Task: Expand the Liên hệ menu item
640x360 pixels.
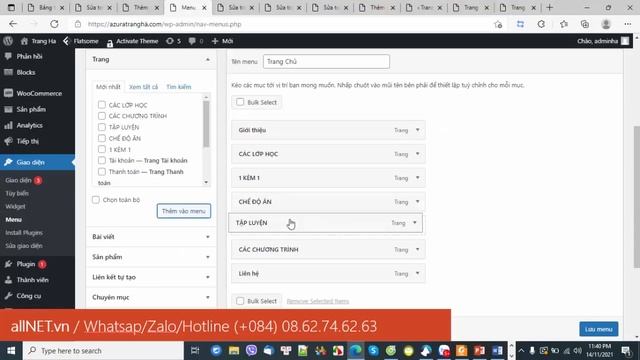Action: tap(418, 273)
